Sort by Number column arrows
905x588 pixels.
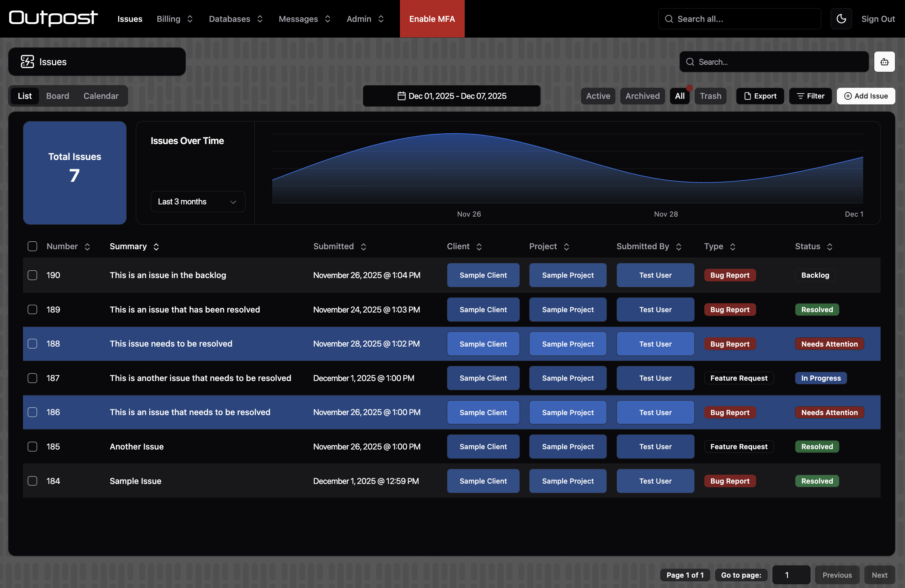(87, 247)
